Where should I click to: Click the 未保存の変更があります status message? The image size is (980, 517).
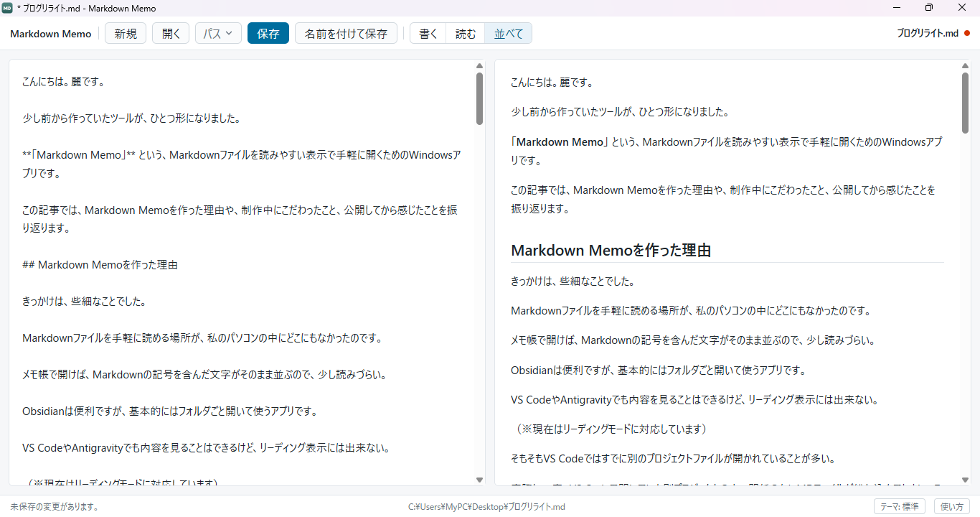coord(55,507)
